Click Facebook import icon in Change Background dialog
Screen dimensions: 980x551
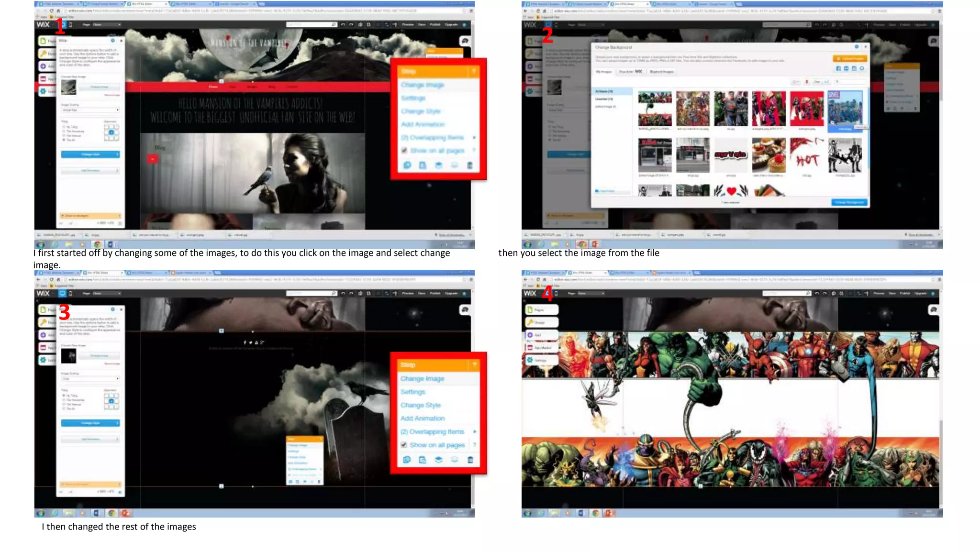pos(838,69)
